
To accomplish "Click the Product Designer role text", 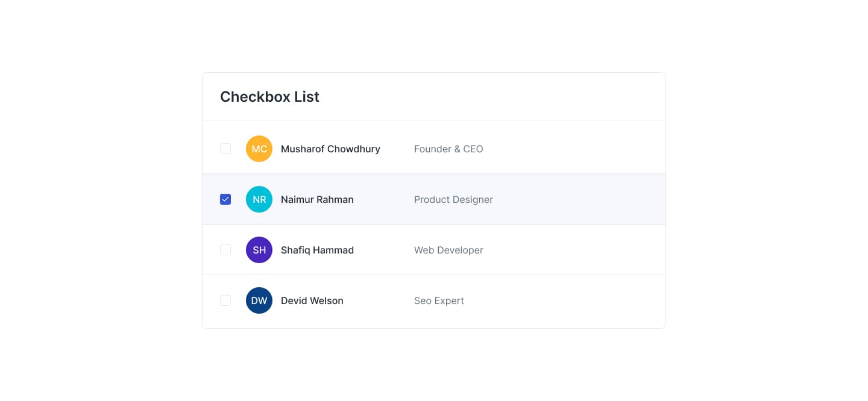I will pyautogui.click(x=453, y=199).
